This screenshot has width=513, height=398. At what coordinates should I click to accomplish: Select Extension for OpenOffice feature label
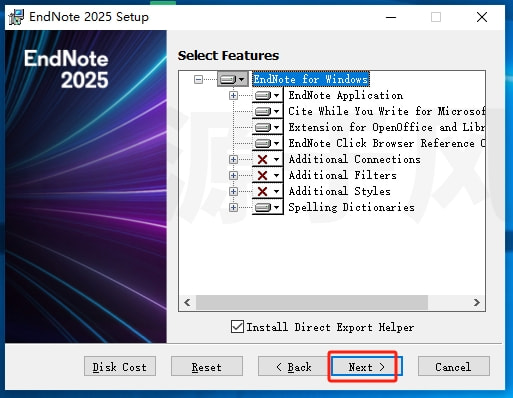[386, 127]
